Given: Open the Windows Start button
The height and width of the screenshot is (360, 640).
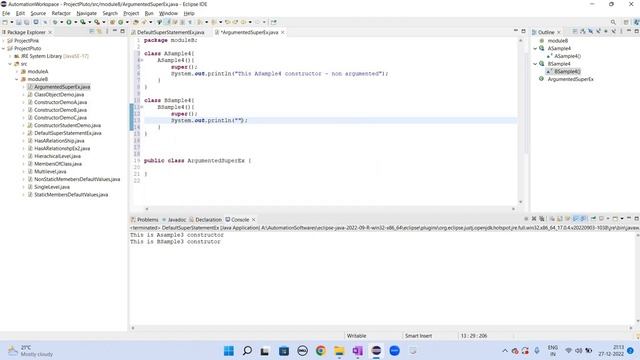Looking at the screenshot, I should coord(229,351).
